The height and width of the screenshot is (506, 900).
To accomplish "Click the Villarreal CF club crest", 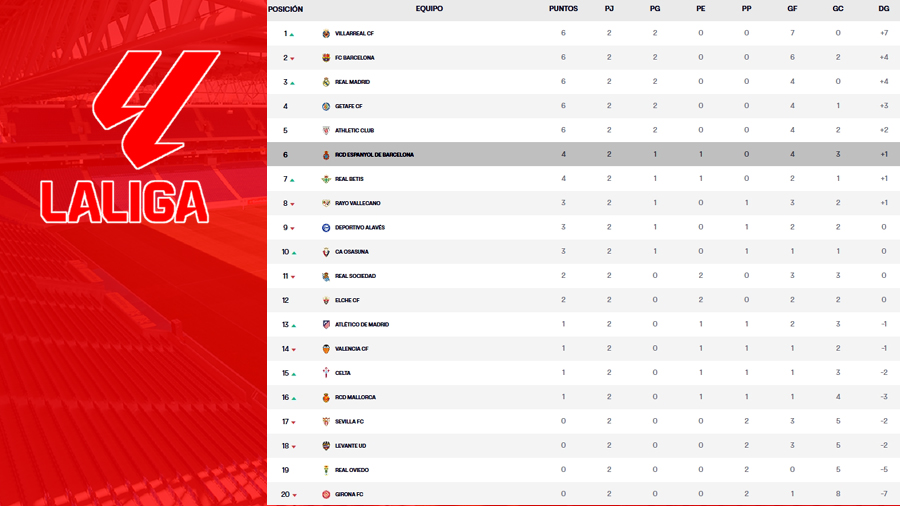I will (x=326, y=34).
